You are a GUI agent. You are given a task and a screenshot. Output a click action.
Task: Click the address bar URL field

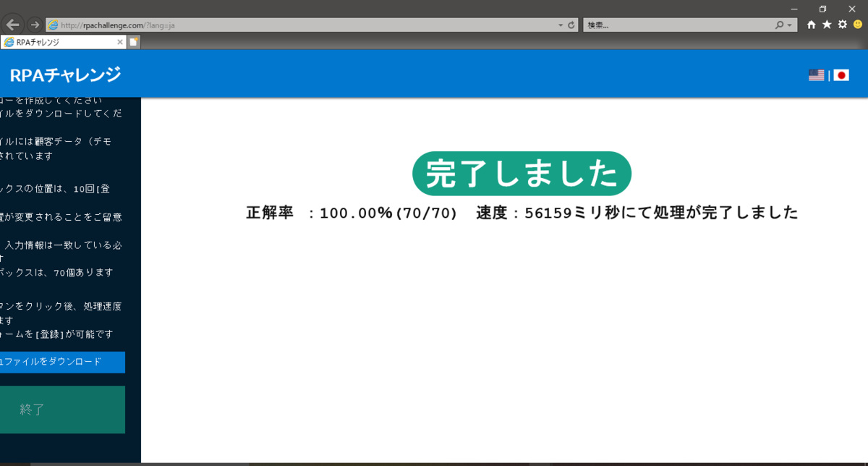pyautogui.click(x=311, y=25)
